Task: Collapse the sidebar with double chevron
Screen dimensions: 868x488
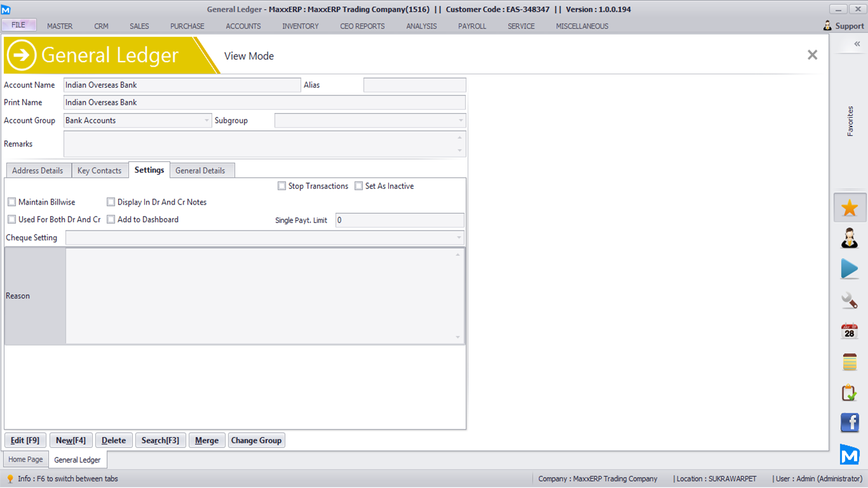Action: pyautogui.click(x=857, y=44)
